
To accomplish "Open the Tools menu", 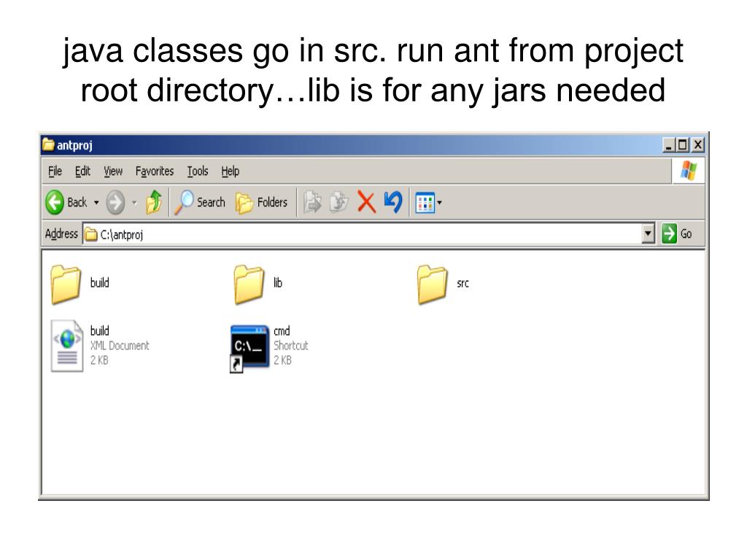I will click(197, 171).
